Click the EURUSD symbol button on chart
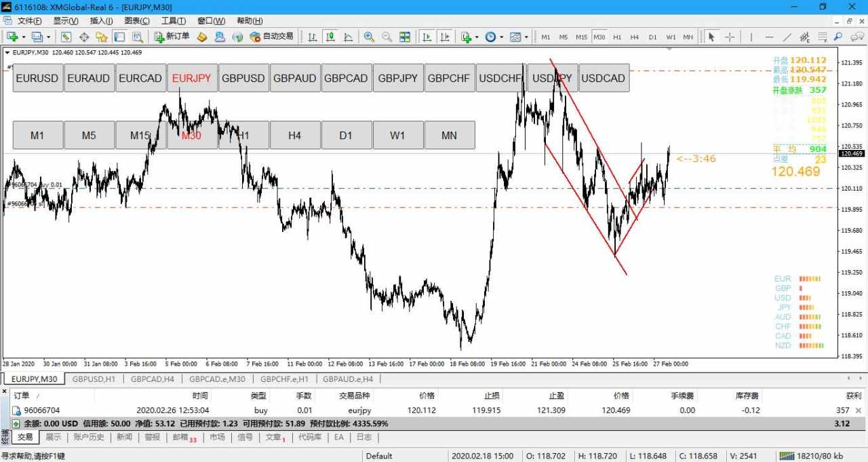 coord(38,78)
